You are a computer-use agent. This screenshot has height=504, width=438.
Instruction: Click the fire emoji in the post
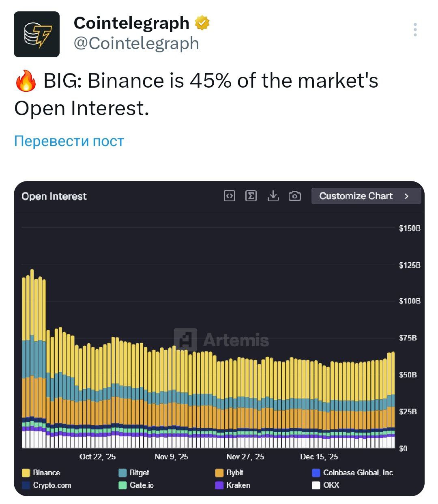[x=26, y=81]
